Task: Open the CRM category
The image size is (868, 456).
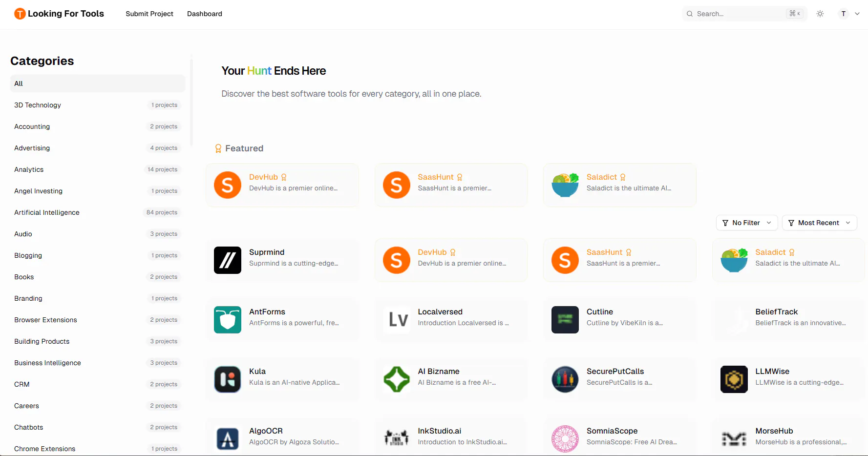Action: tap(98, 384)
